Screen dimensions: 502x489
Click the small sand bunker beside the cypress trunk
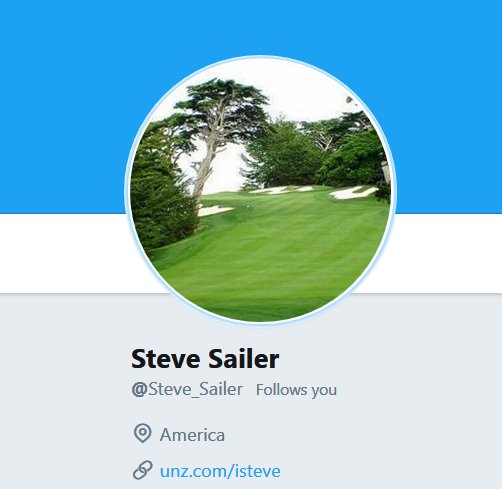click(214, 210)
